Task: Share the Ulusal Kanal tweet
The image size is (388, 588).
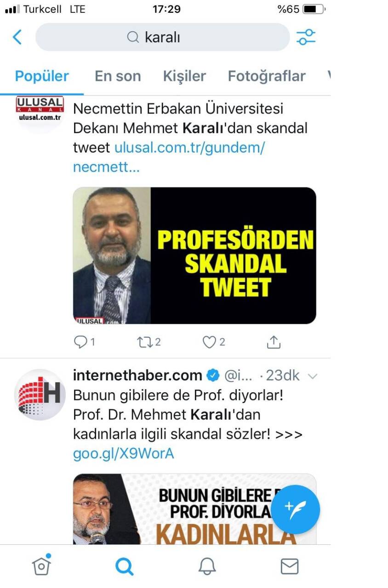Action: click(274, 342)
